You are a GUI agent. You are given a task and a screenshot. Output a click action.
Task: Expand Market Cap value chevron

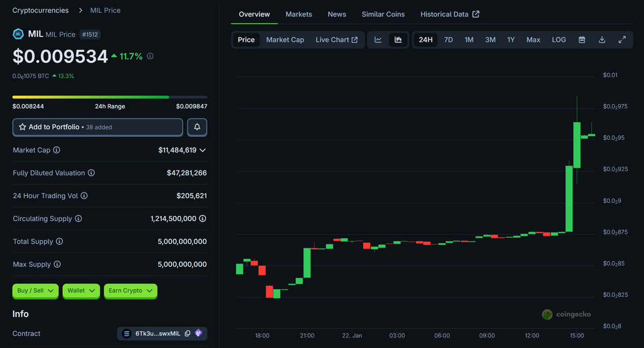[x=202, y=150]
